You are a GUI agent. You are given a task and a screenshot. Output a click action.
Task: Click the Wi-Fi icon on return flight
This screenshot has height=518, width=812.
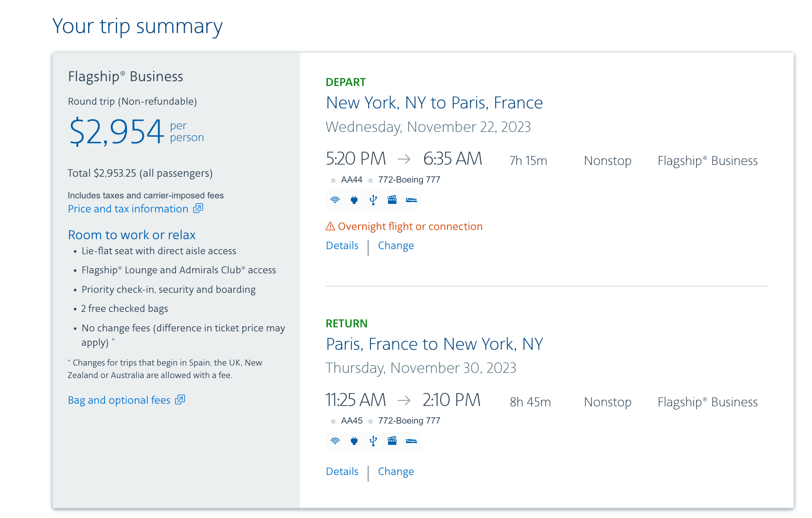click(335, 441)
